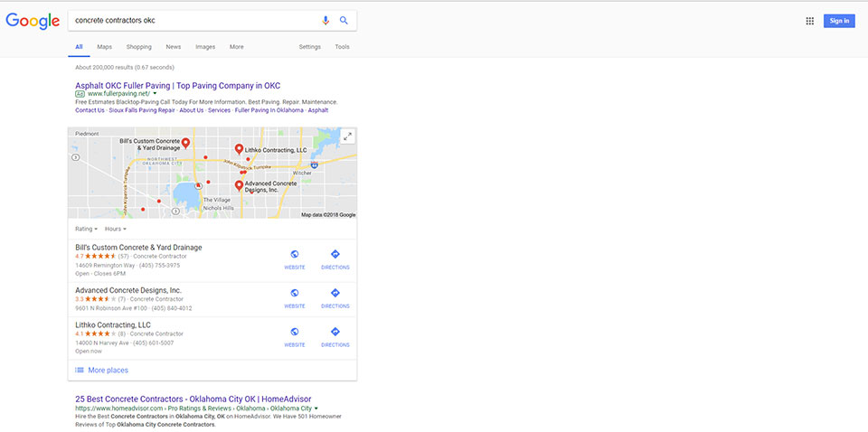This screenshot has width=868, height=432.
Task: Click the Nichols Hills label on map
Action: 218,208
